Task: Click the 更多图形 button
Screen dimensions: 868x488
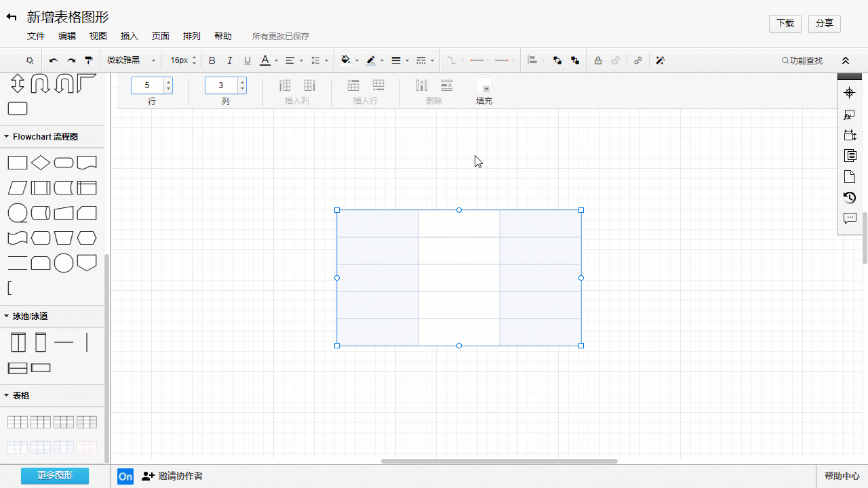Action: tap(55, 476)
